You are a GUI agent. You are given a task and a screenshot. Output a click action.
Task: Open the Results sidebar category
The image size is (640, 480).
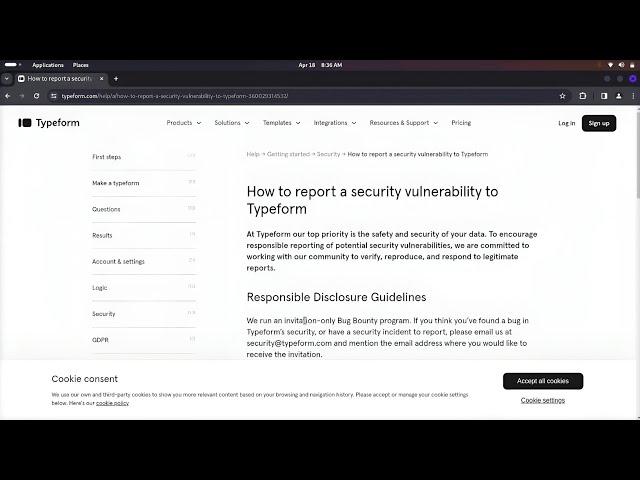[x=144, y=235]
